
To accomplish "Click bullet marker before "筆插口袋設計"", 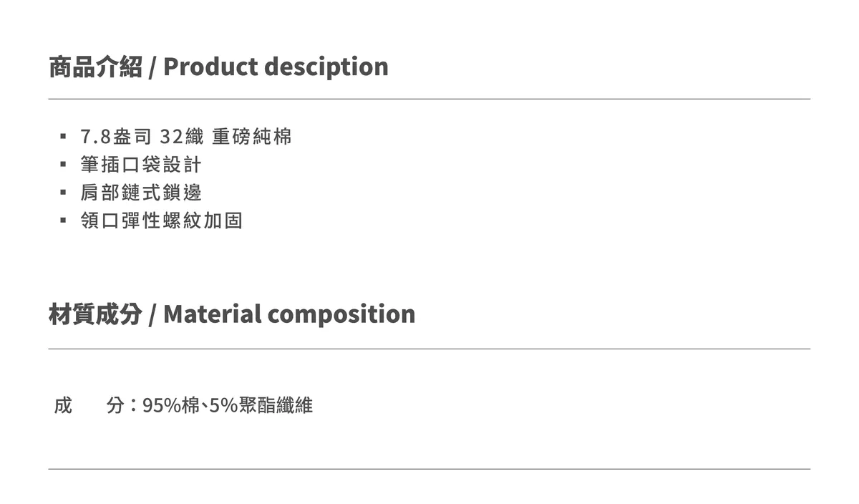I will pyautogui.click(x=63, y=165).
